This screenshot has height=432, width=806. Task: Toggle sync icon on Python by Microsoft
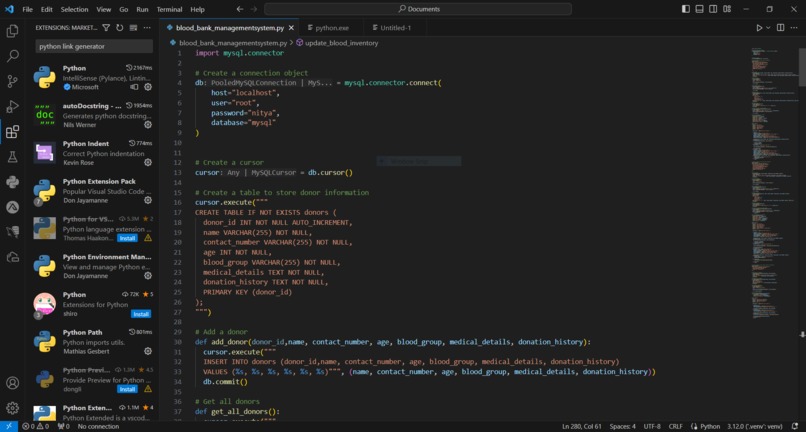(x=135, y=87)
